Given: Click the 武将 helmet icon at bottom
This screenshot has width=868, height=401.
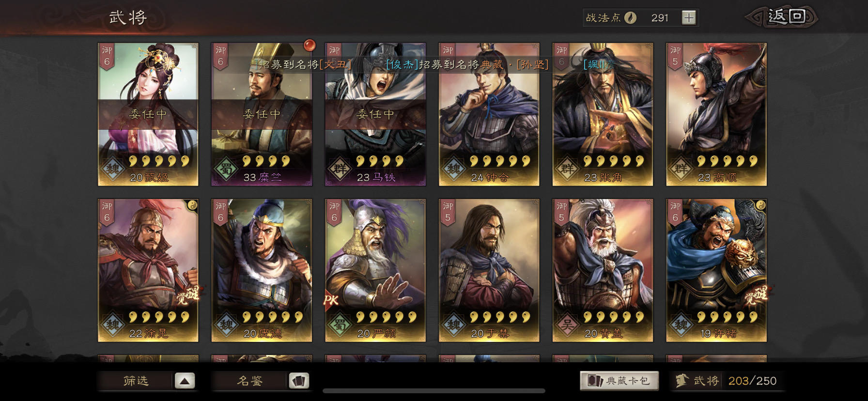Looking at the screenshot, I should (x=682, y=381).
